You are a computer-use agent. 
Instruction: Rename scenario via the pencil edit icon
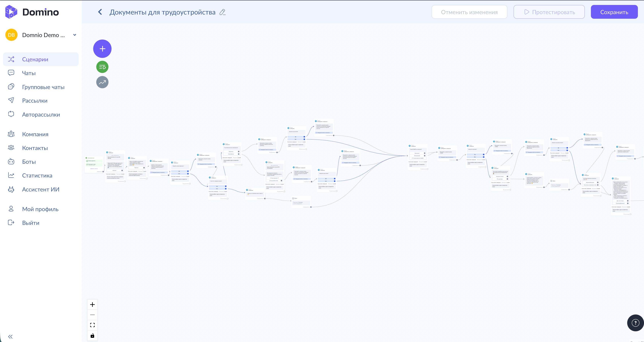click(222, 12)
